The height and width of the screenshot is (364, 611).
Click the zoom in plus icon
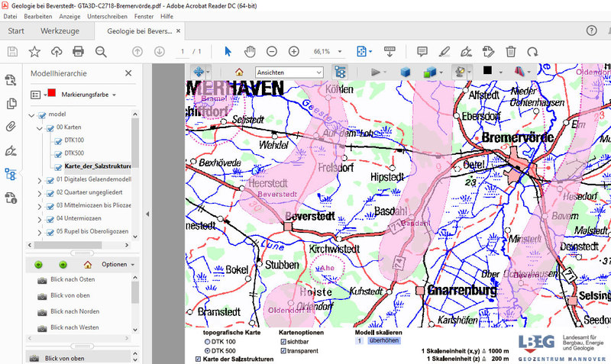[294, 51]
